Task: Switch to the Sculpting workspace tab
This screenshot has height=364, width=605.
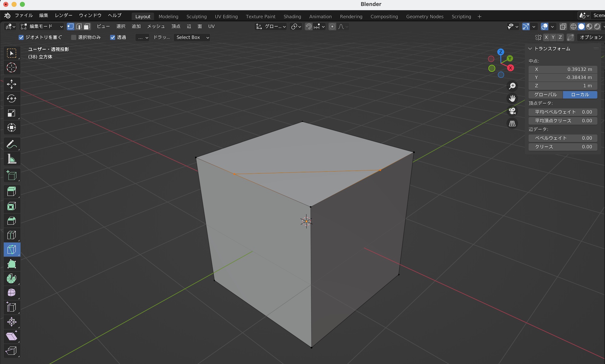Action: coord(196,17)
